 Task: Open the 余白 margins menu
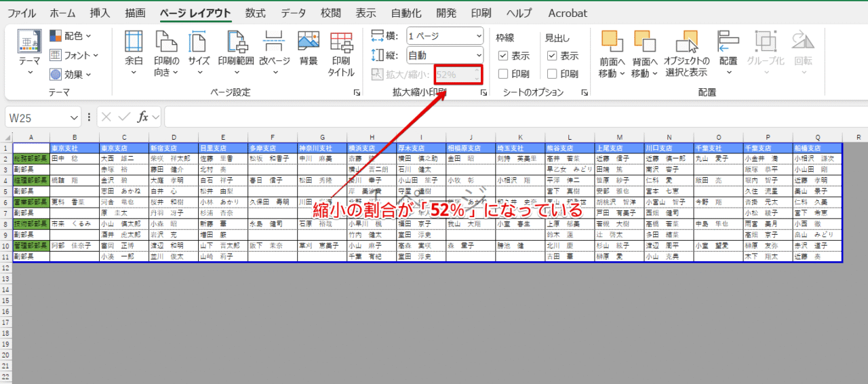point(134,53)
